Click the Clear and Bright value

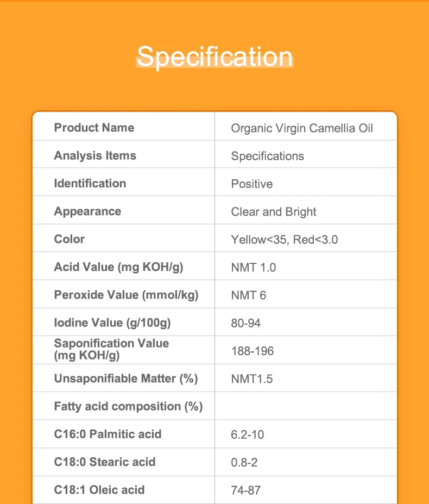[x=274, y=212]
